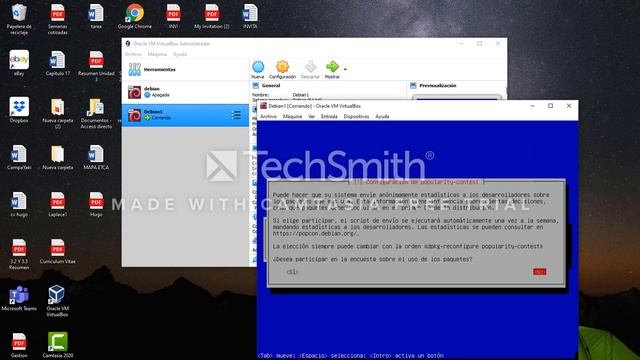The width and height of the screenshot is (640, 360).
Task: Expand the dropdown arrow next to Mostrar
Action: click(x=345, y=69)
